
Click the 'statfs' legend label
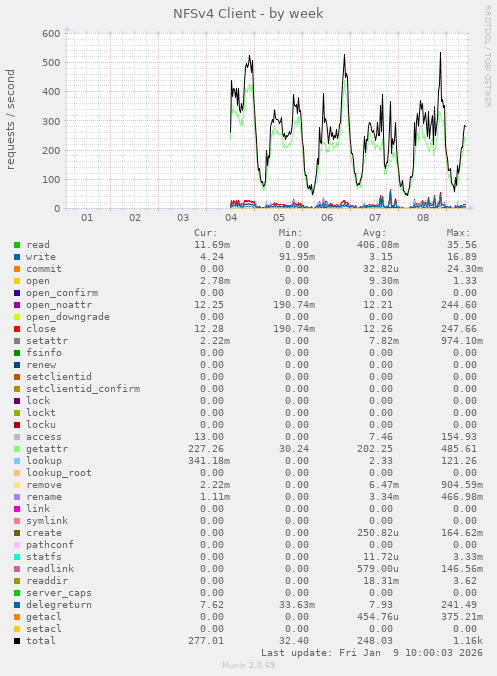coord(44,557)
